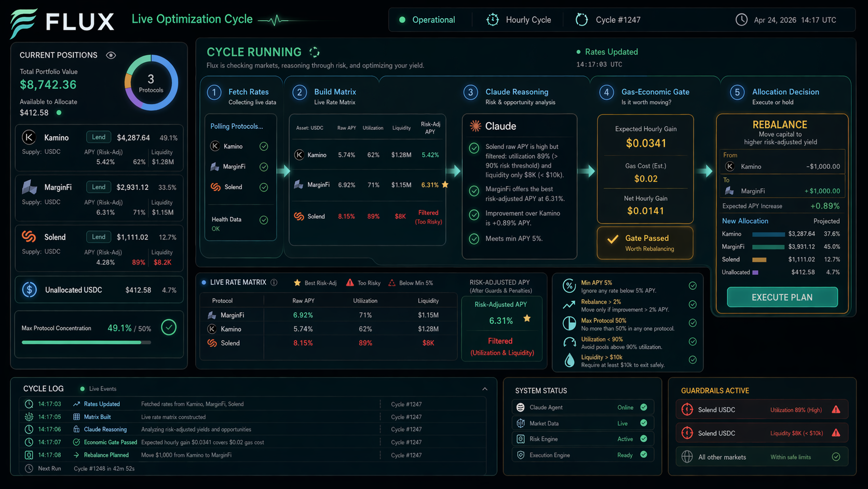Click the 3 Protocols donut chart
The width and height of the screenshot is (868, 489).
pos(151,83)
